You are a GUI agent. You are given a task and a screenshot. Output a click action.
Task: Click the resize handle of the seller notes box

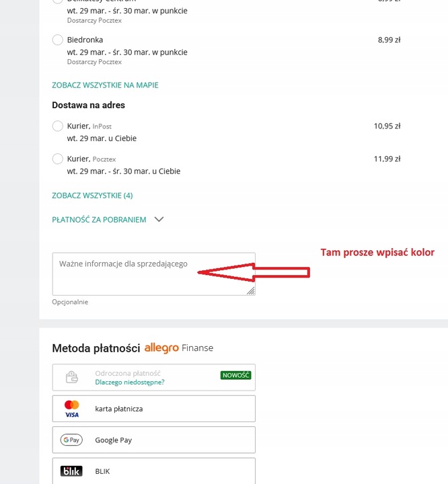point(251,291)
